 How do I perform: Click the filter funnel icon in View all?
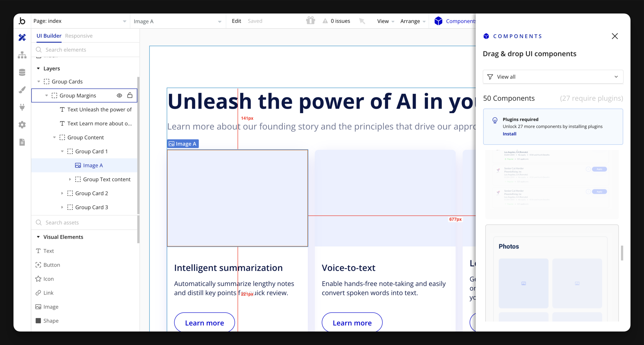490,77
